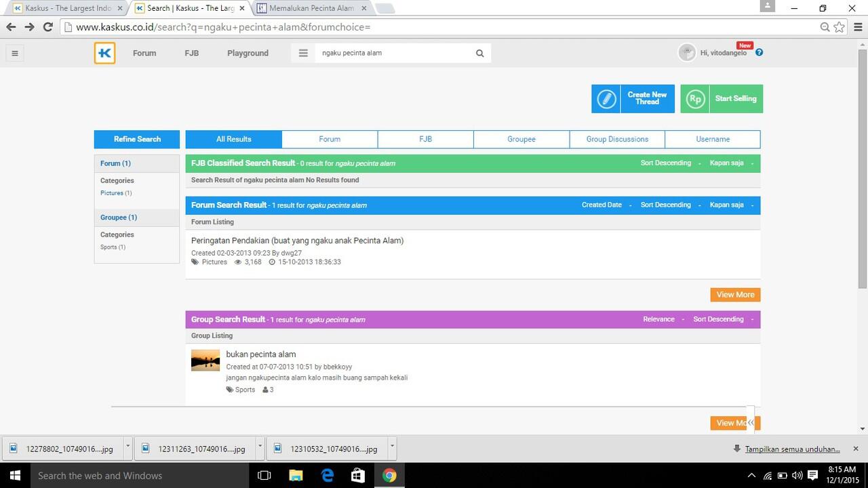Click the Chrome taskbar icon
Viewport: 868px width, 488px height.
pos(389,475)
